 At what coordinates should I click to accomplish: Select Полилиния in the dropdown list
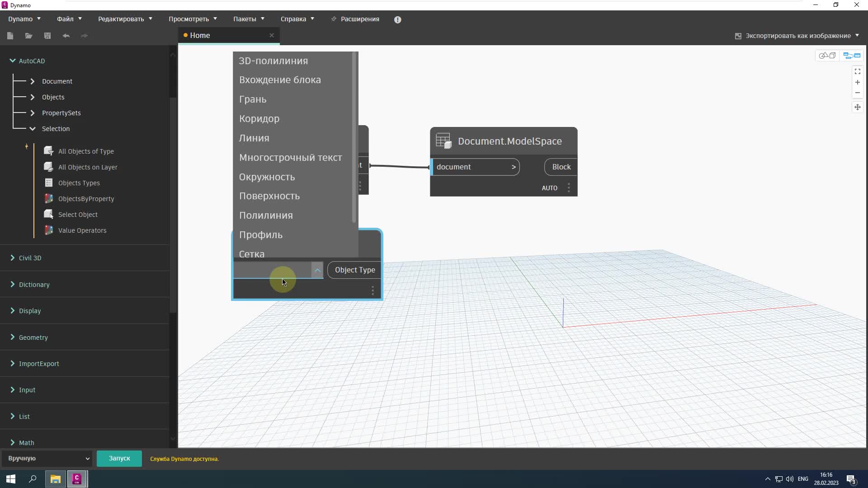coord(266,215)
